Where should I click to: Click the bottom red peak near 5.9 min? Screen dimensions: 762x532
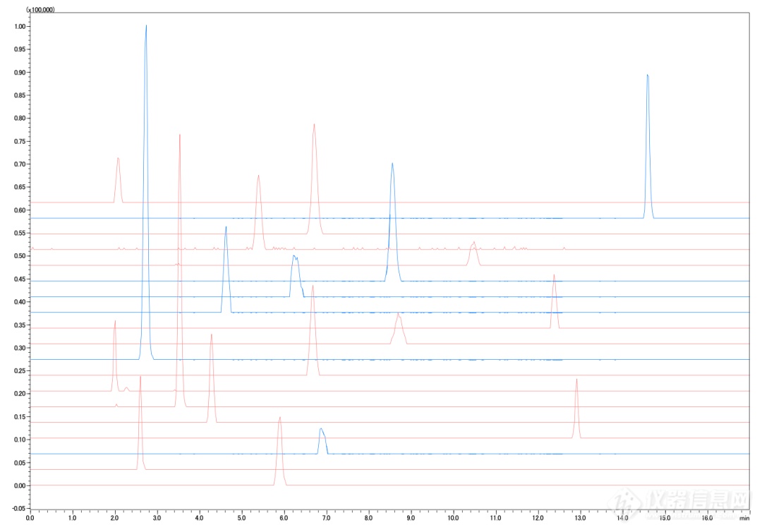pos(280,418)
